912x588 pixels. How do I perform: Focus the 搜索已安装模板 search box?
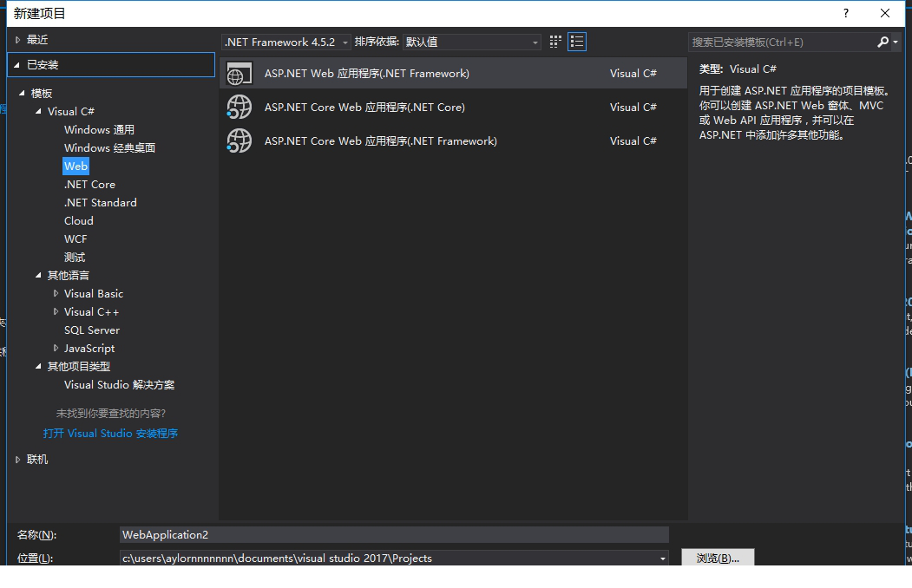tap(782, 42)
